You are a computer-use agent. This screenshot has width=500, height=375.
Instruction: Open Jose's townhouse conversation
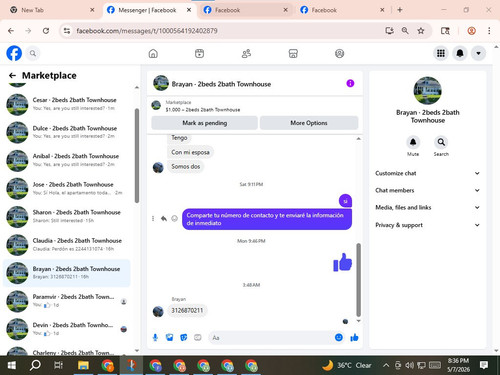67,188
